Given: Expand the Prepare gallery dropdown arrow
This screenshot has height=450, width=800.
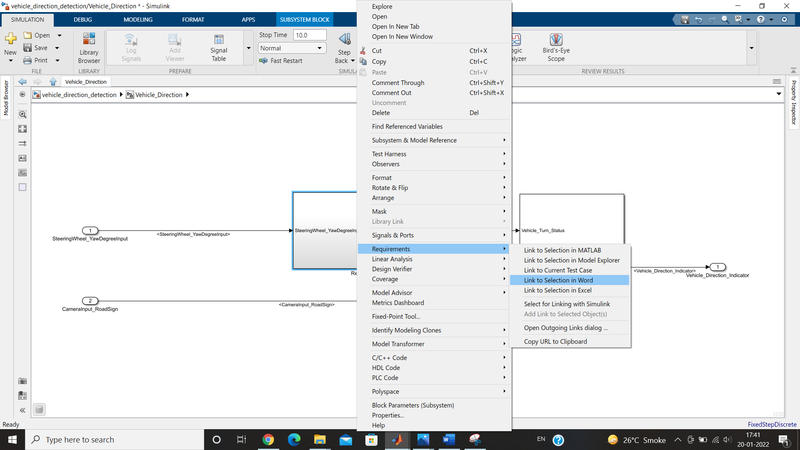Looking at the screenshot, I should [248, 48].
